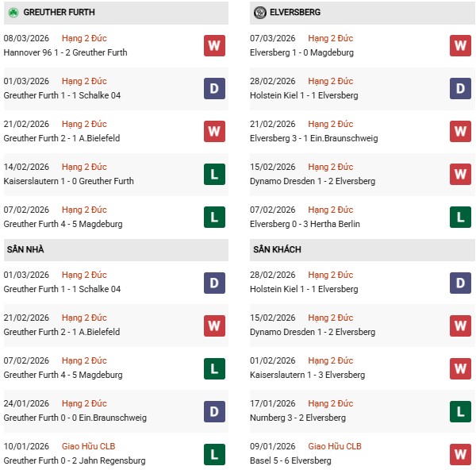The height and width of the screenshot is (470, 476).
Task: Click the 17/01/2026 date of Nurnberg match
Action: (274, 403)
